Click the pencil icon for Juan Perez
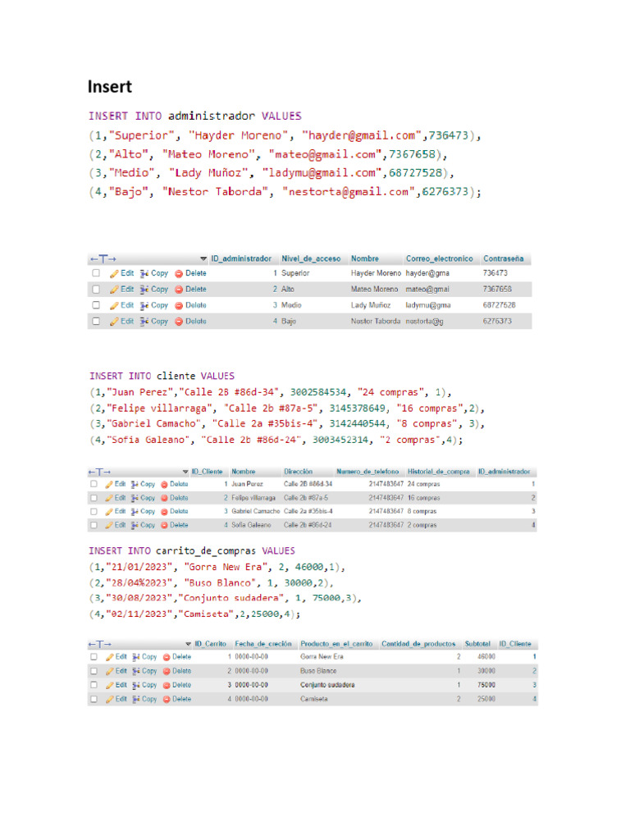 [x=109, y=484]
